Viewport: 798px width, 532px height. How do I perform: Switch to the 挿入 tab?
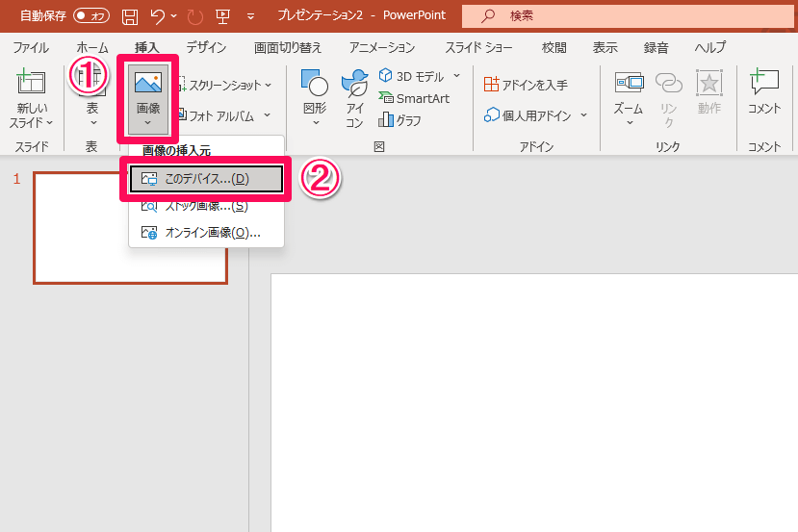146,47
